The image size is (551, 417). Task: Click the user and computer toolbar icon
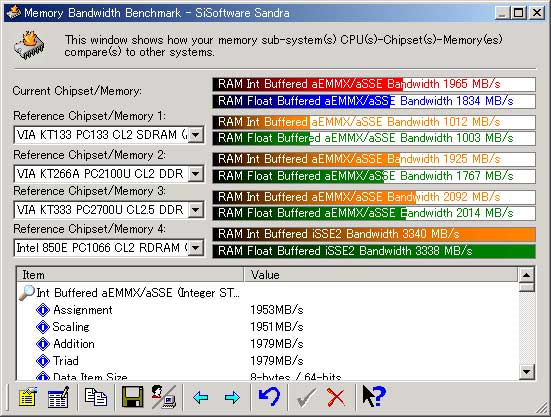click(164, 397)
